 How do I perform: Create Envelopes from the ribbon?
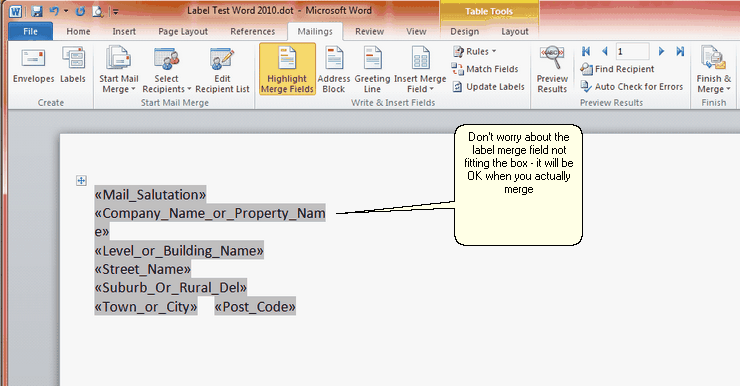(x=34, y=66)
